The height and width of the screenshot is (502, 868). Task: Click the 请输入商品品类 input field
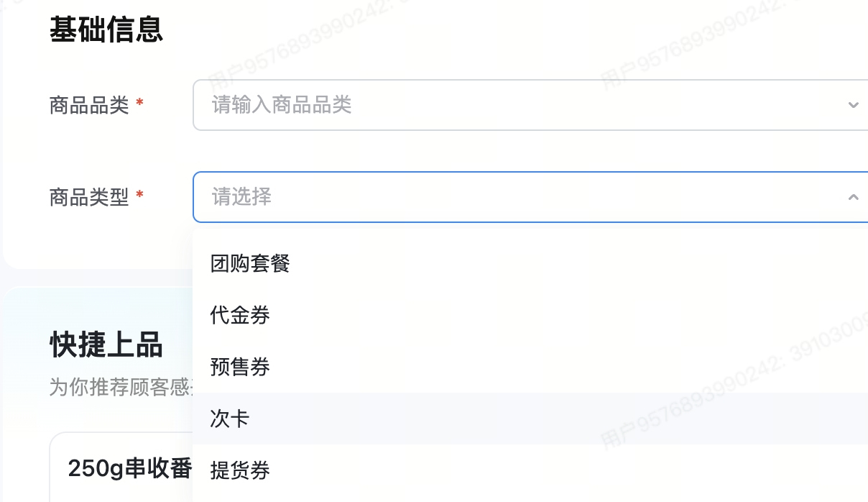click(503, 105)
